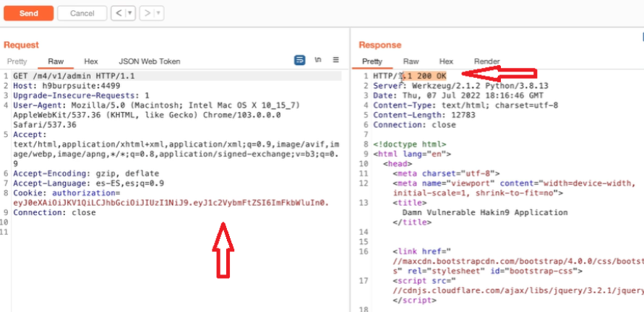Image resolution: width=644 pixels, height=312 pixels.
Task: Click the Upgrade-Insecure-Requests header
Action: [82, 95]
